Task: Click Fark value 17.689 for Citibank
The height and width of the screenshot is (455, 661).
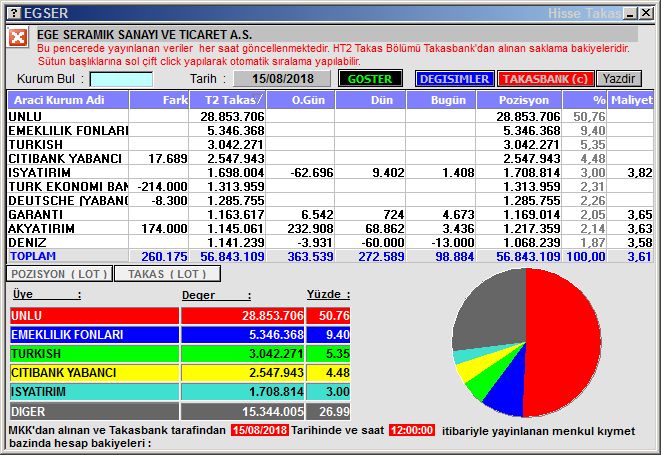Action: point(168,159)
